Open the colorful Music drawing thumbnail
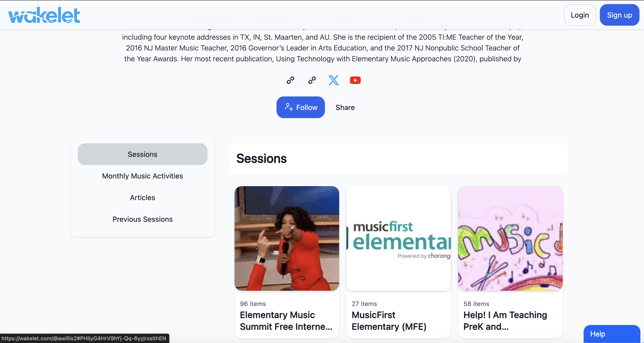 click(510, 238)
